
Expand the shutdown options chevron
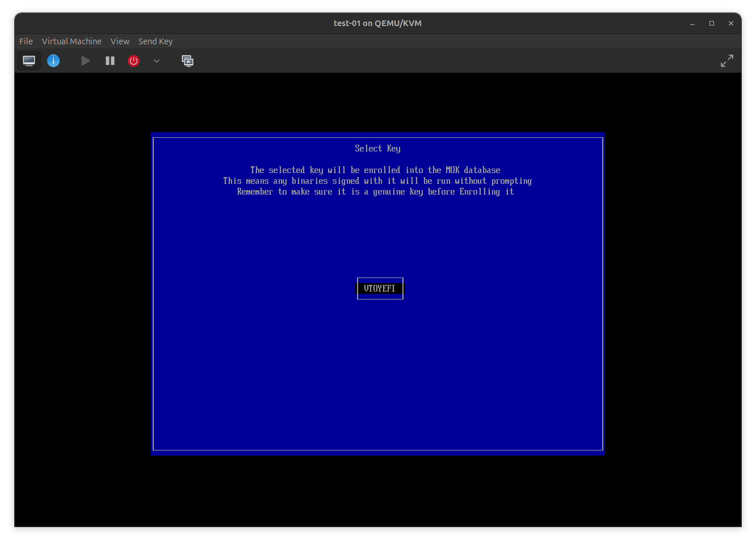click(x=156, y=61)
